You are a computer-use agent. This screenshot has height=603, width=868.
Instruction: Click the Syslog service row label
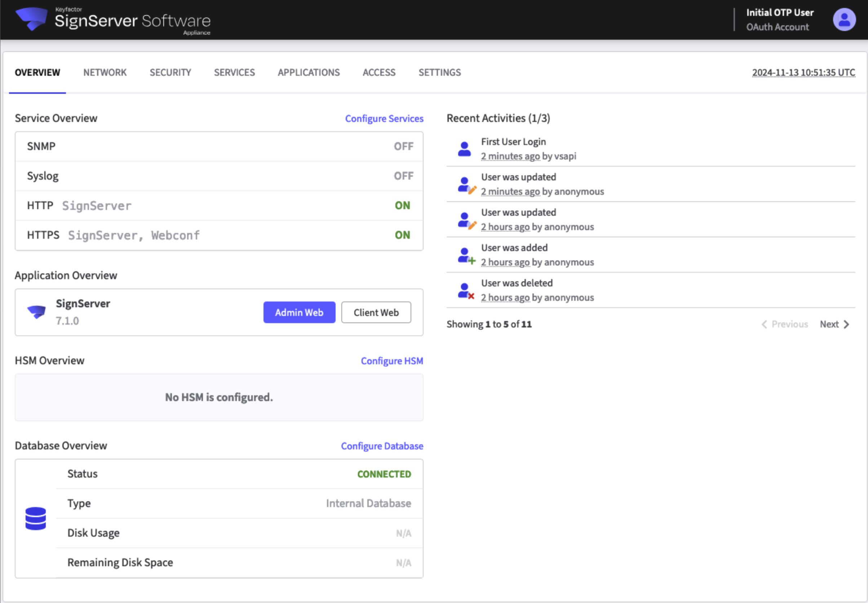[x=43, y=176]
